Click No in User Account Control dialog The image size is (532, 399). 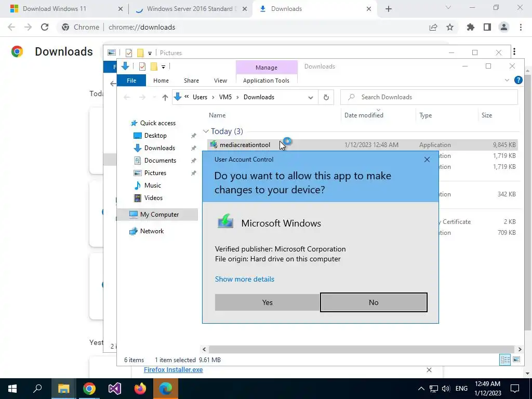[374, 302]
